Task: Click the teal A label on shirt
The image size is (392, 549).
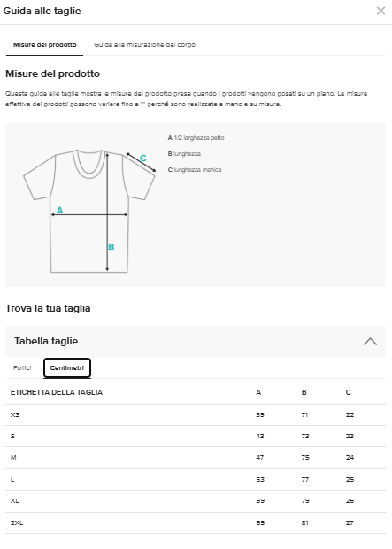Action: [x=59, y=210]
